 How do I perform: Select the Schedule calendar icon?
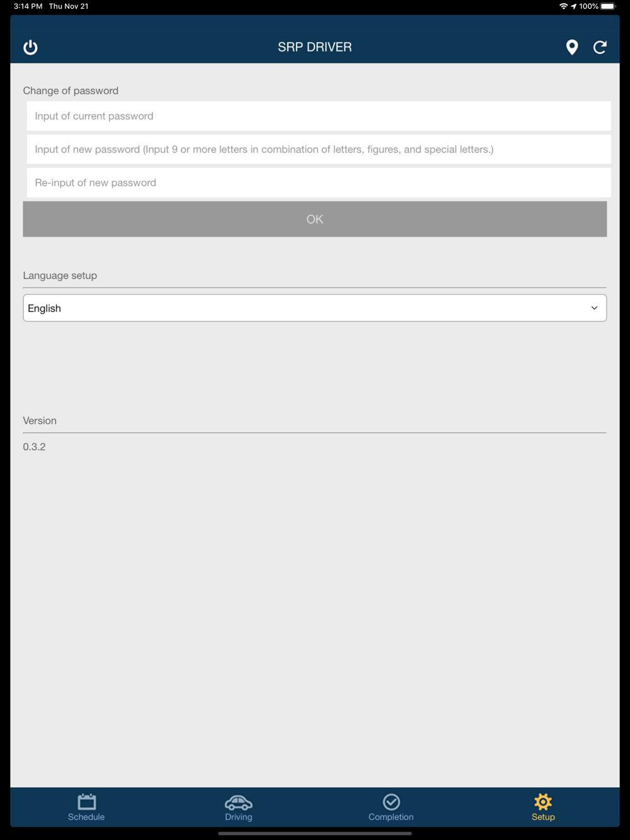[87, 802]
